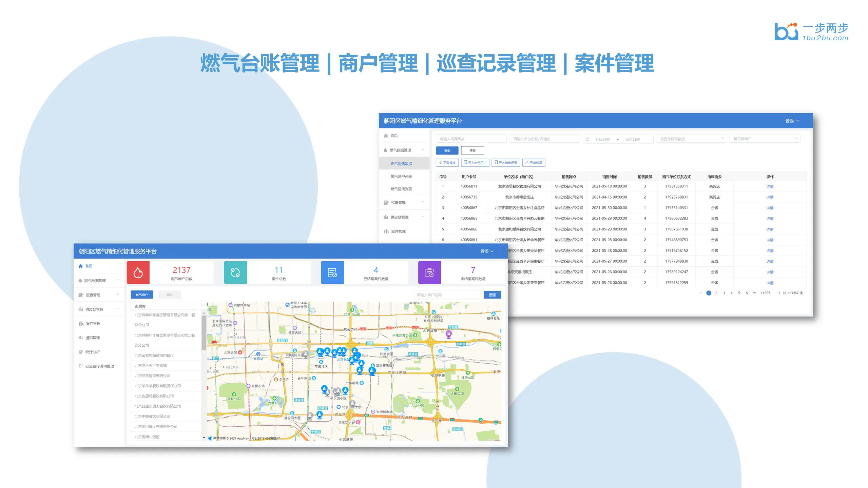Click the 首页 home icon in front window
Viewport: 868px width, 488px height.
click(81, 266)
